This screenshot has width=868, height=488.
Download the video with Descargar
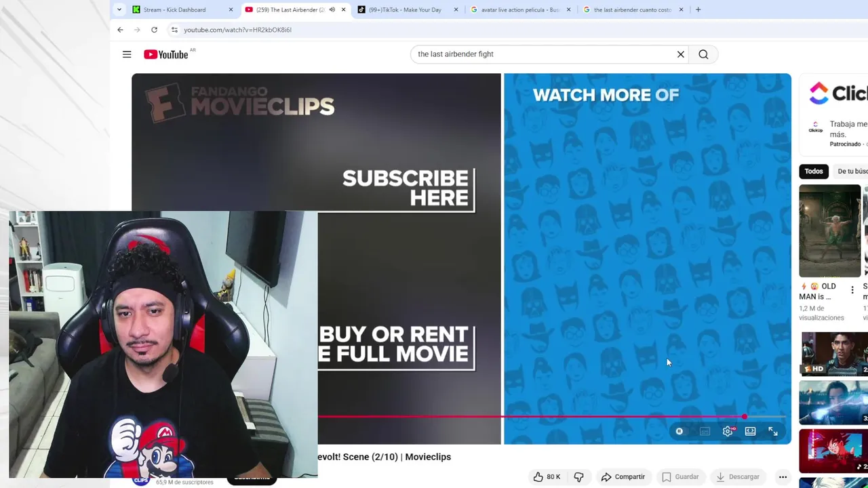pyautogui.click(x=737, y=476)
